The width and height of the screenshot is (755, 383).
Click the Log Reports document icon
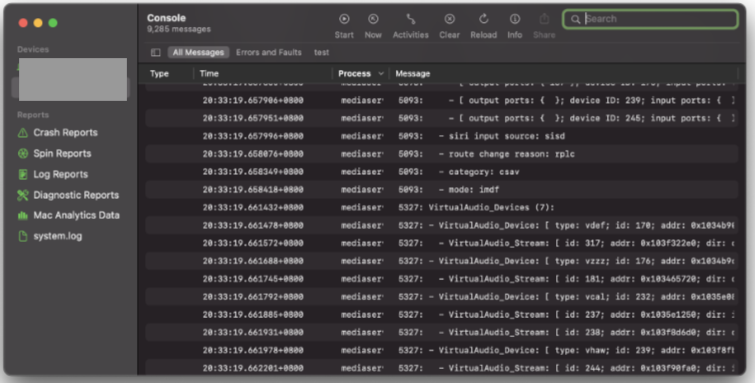[23, 174]
